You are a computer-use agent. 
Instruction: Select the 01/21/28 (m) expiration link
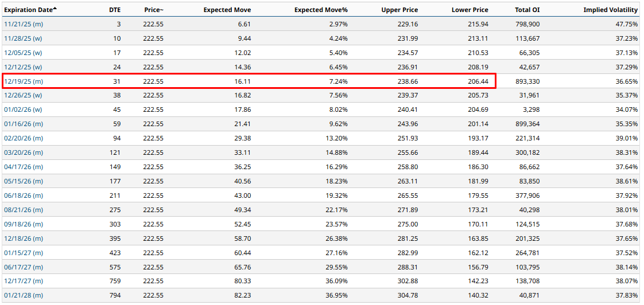point(24,295)
